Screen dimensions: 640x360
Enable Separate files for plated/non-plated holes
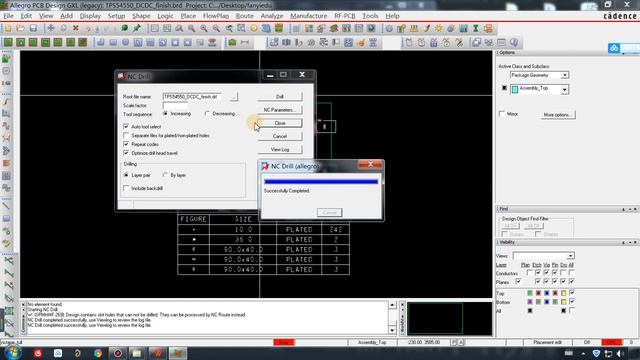[126, 136]
